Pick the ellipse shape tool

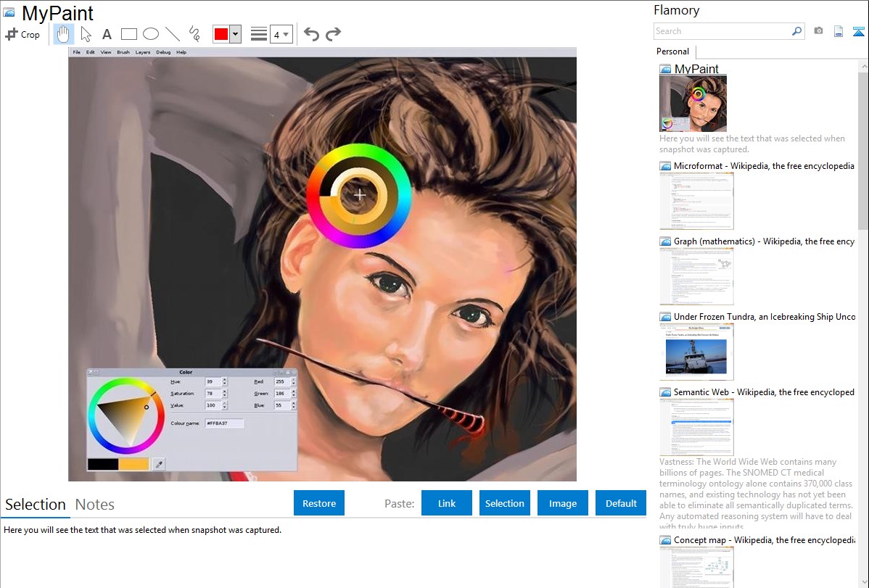point(151,34)
